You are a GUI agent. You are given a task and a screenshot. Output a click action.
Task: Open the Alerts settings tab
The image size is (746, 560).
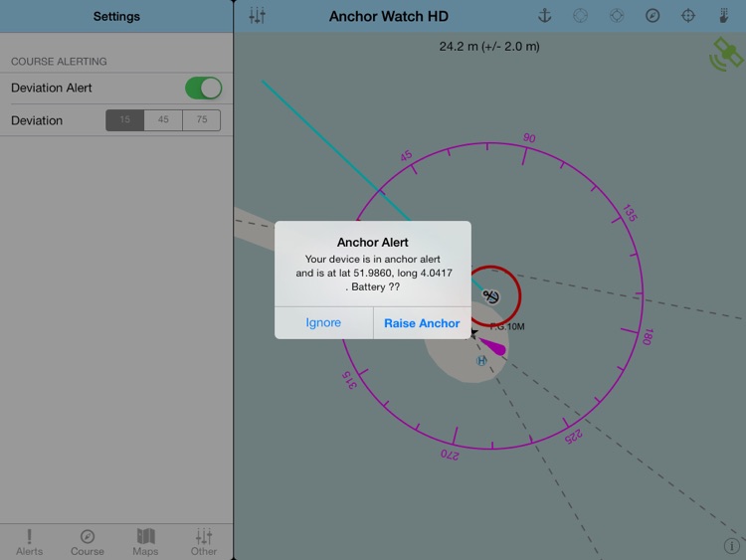(29, 542)
